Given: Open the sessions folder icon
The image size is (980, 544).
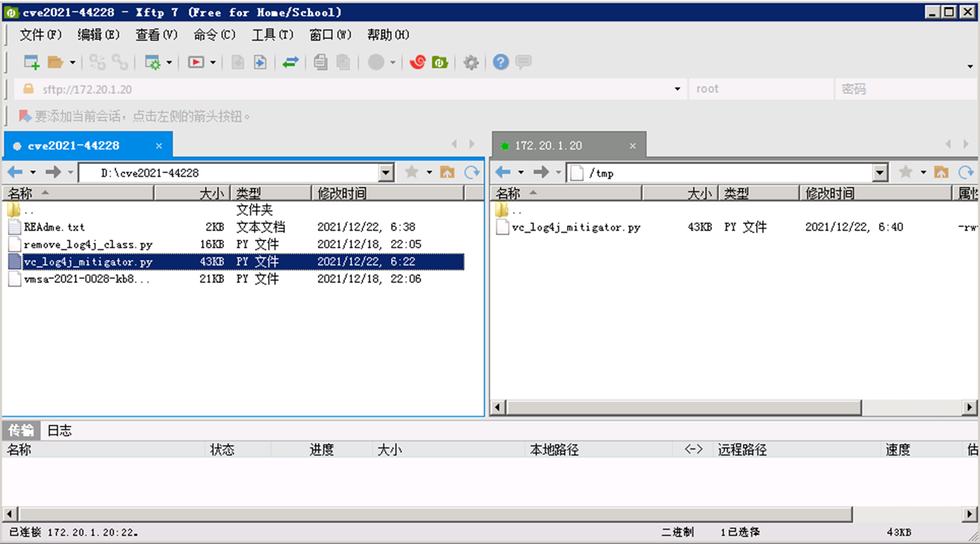Looking at the screenshot, I should pos(55,62).
